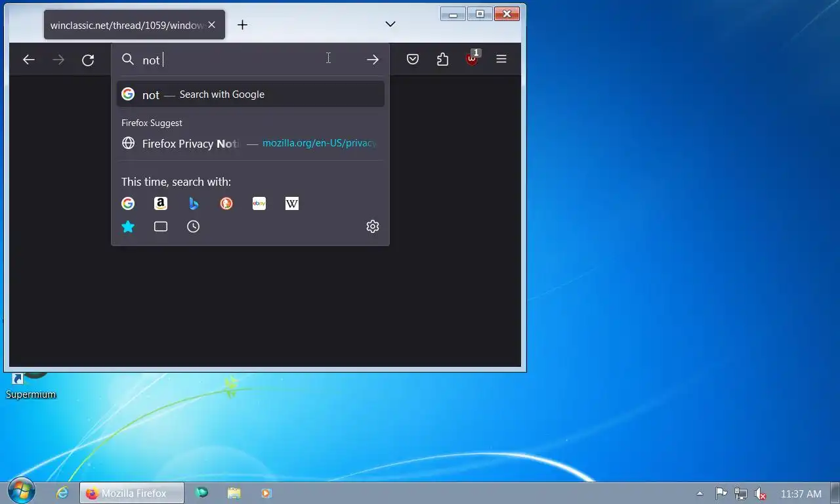Search this time with eBay icon
This screenshot has width=840, height=504.
(259, 203)
